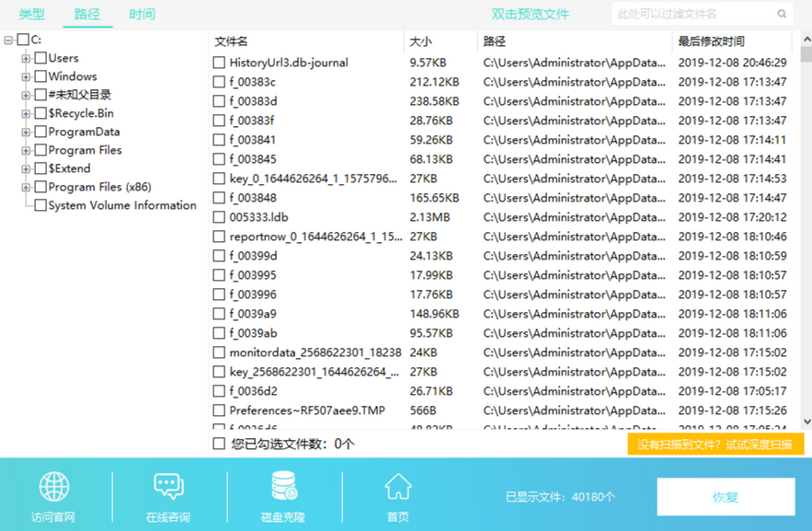The width and height of the screenshot is (812, 531).
Task: Check the box next to 005333.ldb
Action: point(219,217)
